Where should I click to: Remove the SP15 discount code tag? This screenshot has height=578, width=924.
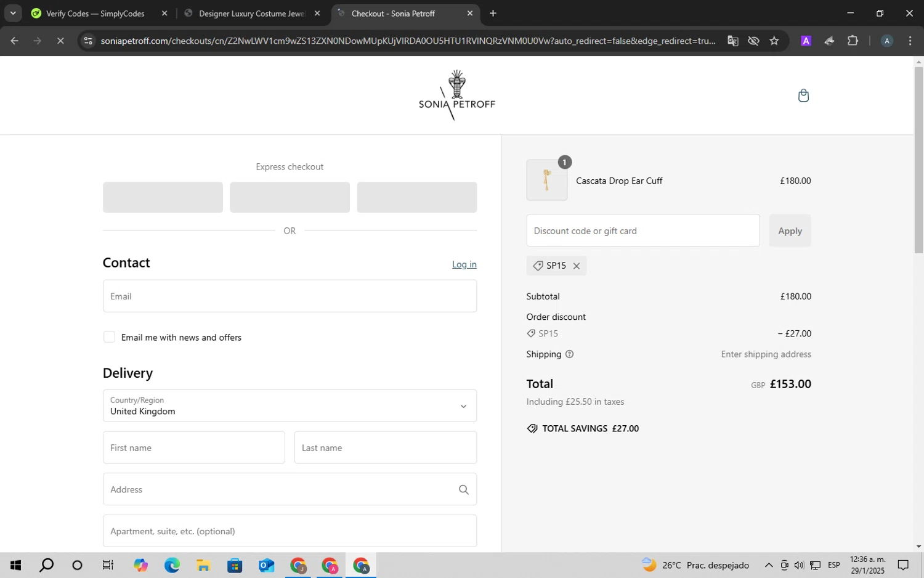pyautogui.click(x=577, y=266)
